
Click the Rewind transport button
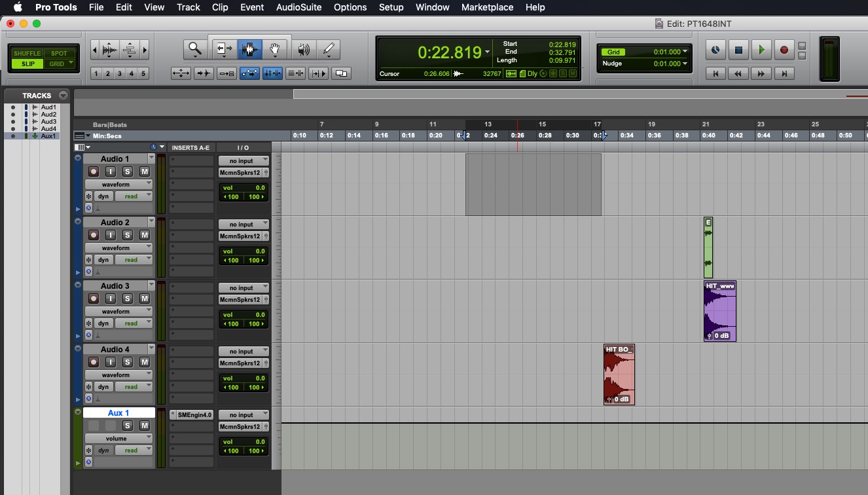click(738, 74)
